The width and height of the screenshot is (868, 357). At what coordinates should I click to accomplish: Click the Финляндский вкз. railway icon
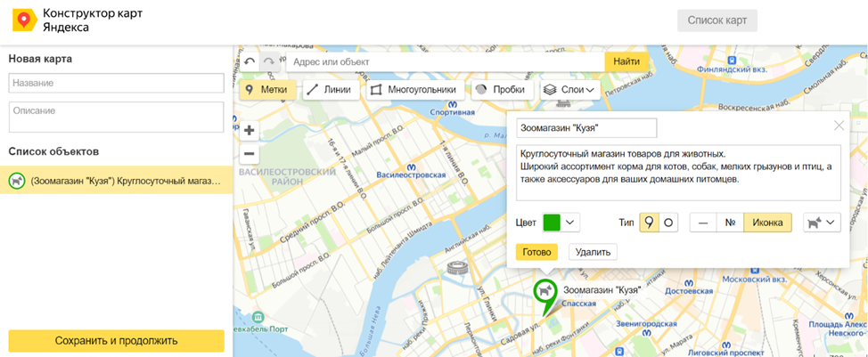[732, 61]
